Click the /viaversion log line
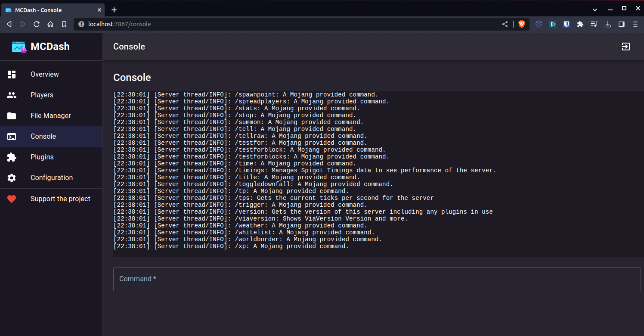Image resolution: width=644 pixels, height=336 pixels. point(260,219)
